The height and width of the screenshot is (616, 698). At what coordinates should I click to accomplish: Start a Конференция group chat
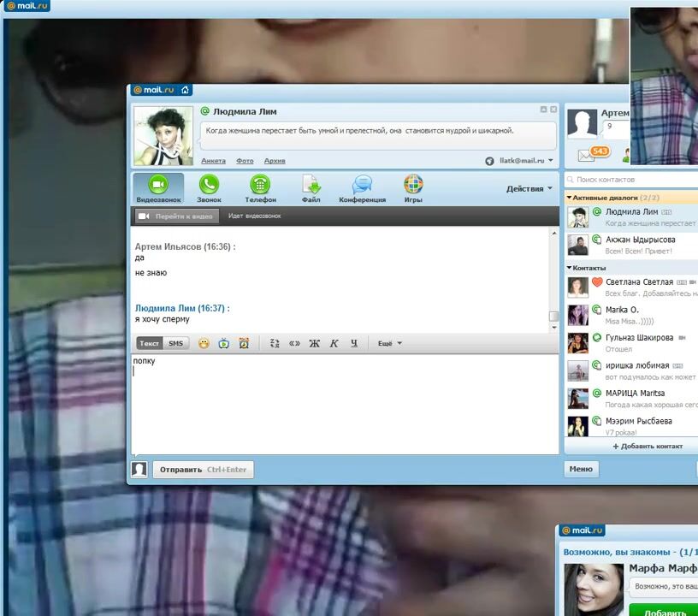[x=362, y=188]
